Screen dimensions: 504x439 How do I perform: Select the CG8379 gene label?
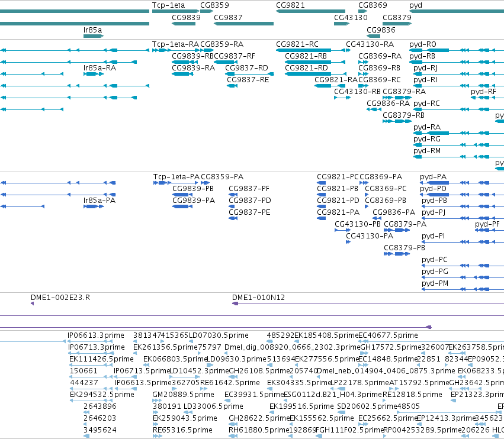[397, 17]
